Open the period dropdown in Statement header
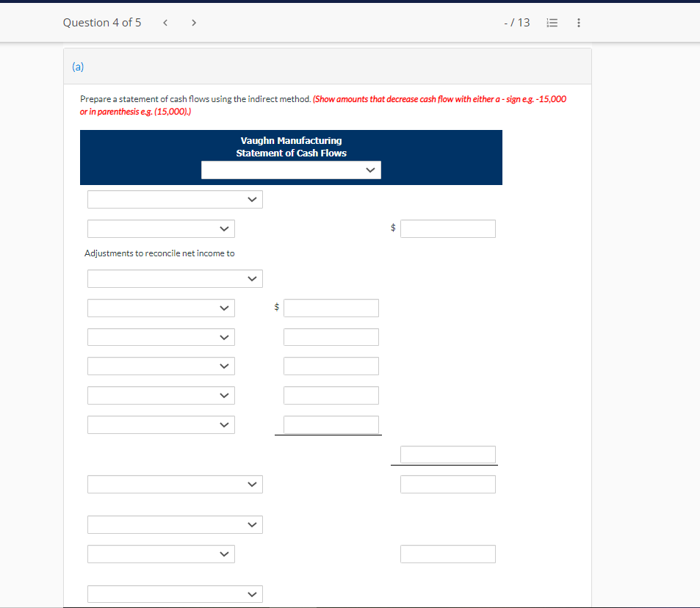This screenshot has height=608, width=700. point(291,170)
